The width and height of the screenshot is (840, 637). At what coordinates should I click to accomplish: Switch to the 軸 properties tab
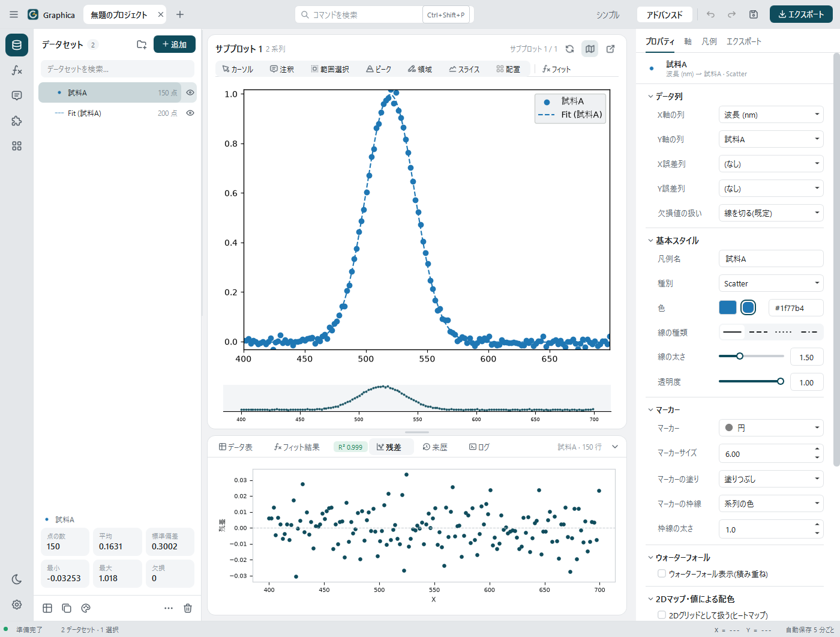tap(688, 41)
